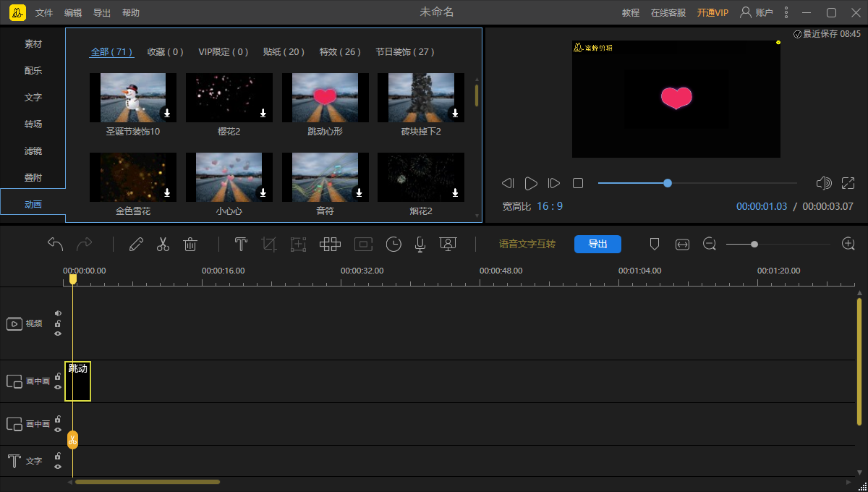
Task: Open the three-dot more options menu
Action: 786,13
